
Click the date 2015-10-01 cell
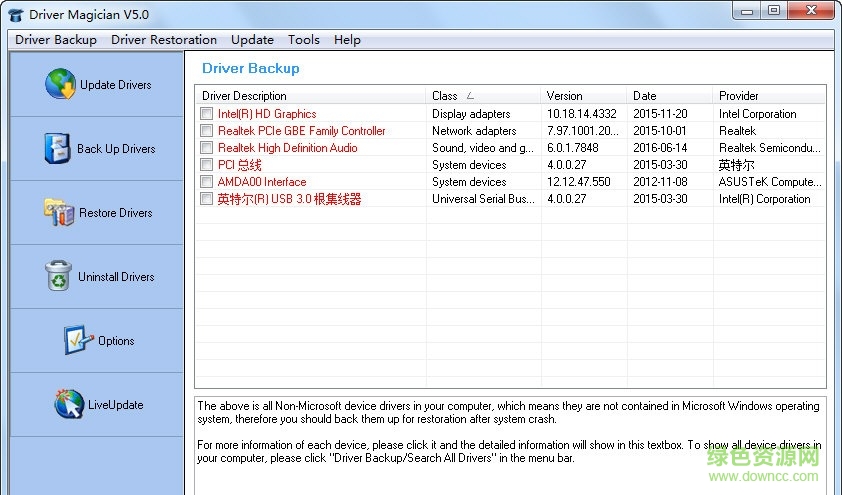[x=659, y=130]
